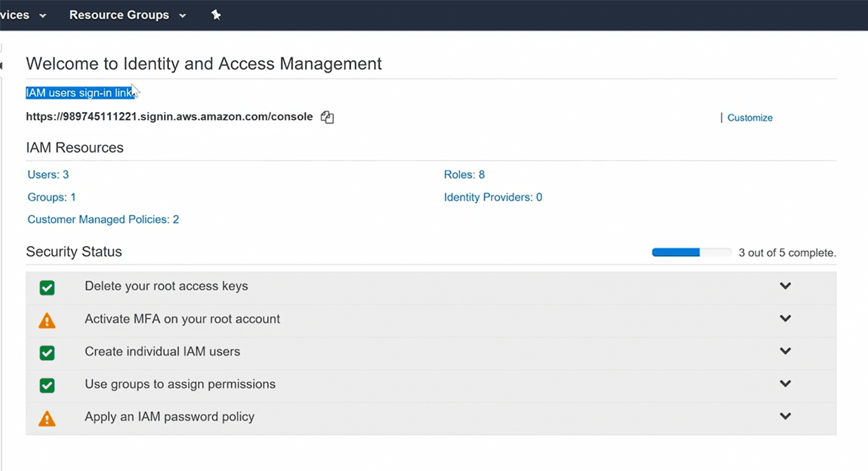
Task: Expand Delete your root access keys section
Action: coord(785,286)
